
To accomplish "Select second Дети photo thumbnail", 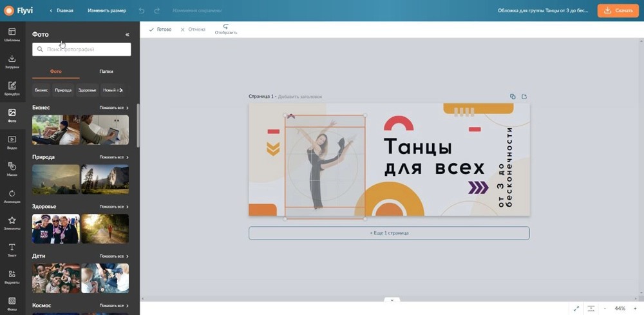I will (105, 278).
